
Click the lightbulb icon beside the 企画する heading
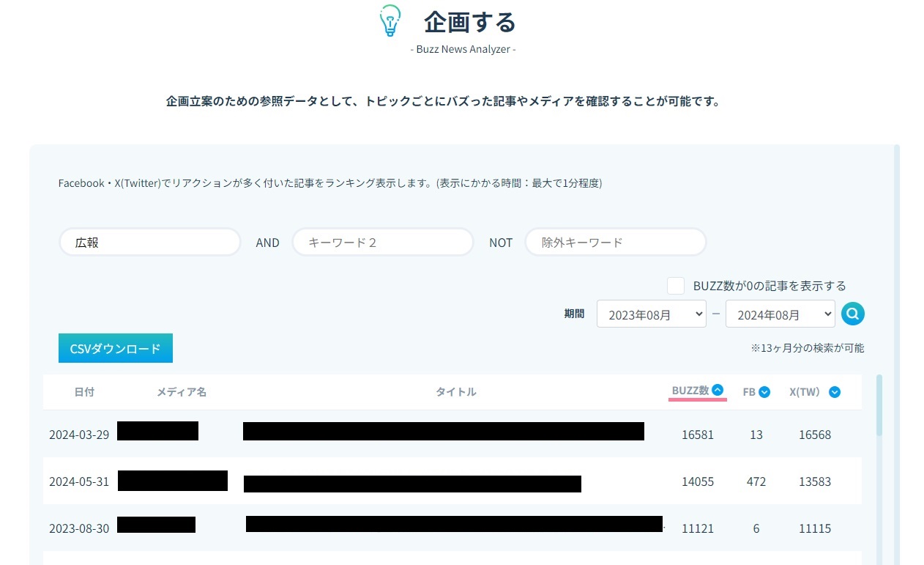[x=390, y=21]
